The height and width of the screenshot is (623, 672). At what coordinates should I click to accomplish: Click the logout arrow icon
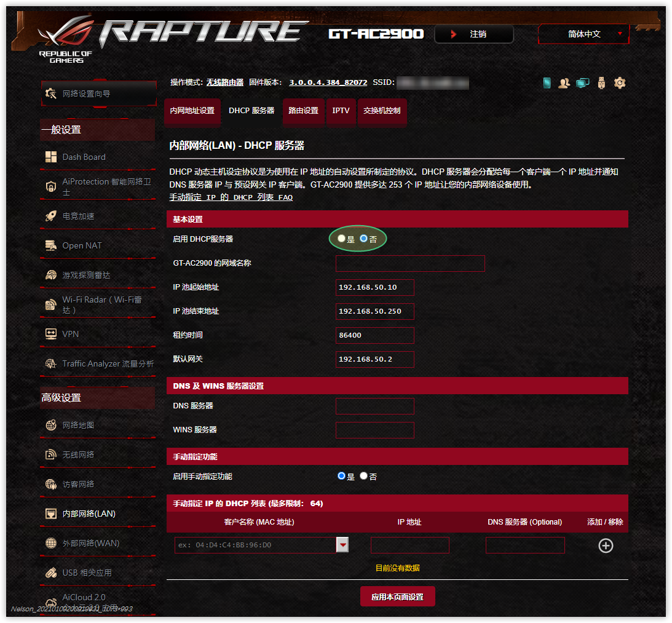click(x=453, y=34)
